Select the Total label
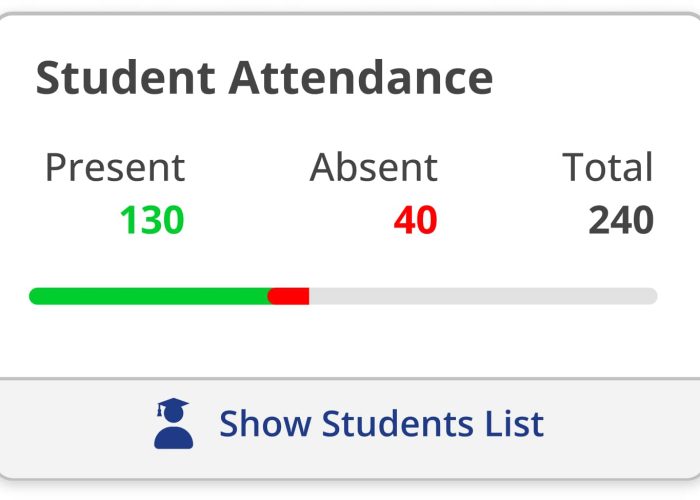Image resolution: width=700 pixels, height=500 pixels. tap(607, 167)
